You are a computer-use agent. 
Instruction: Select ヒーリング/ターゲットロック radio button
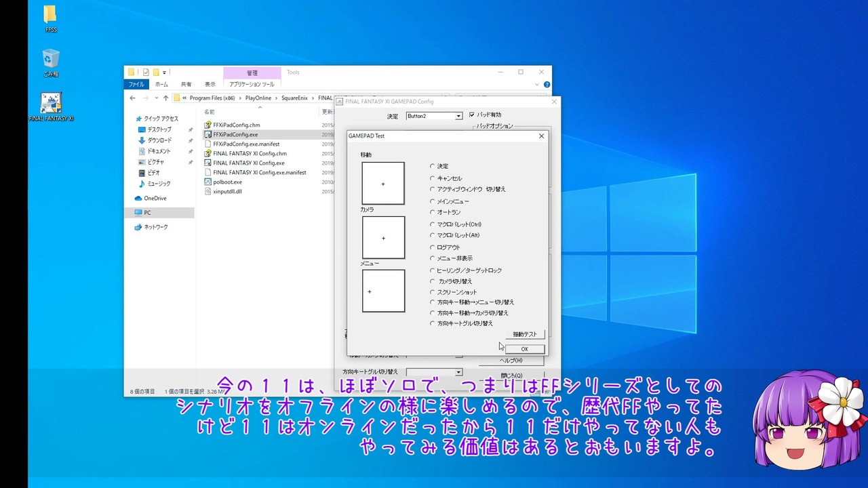coord(433,270)
